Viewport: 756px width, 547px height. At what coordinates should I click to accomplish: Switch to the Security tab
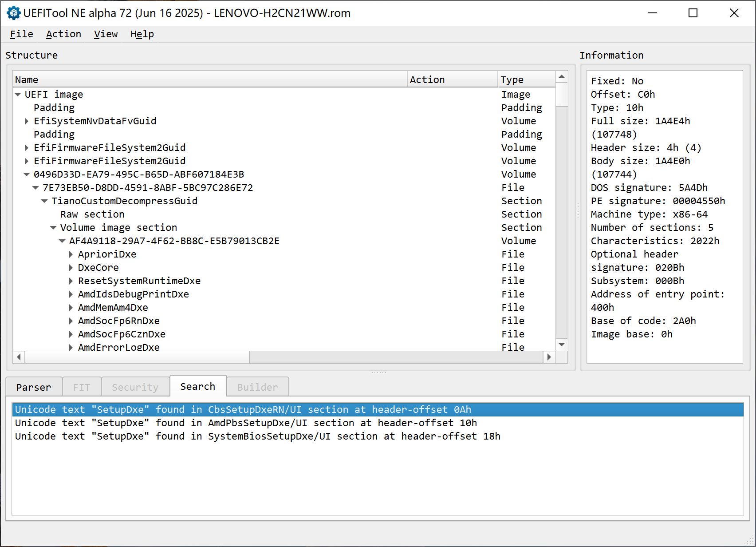(135, 387)
